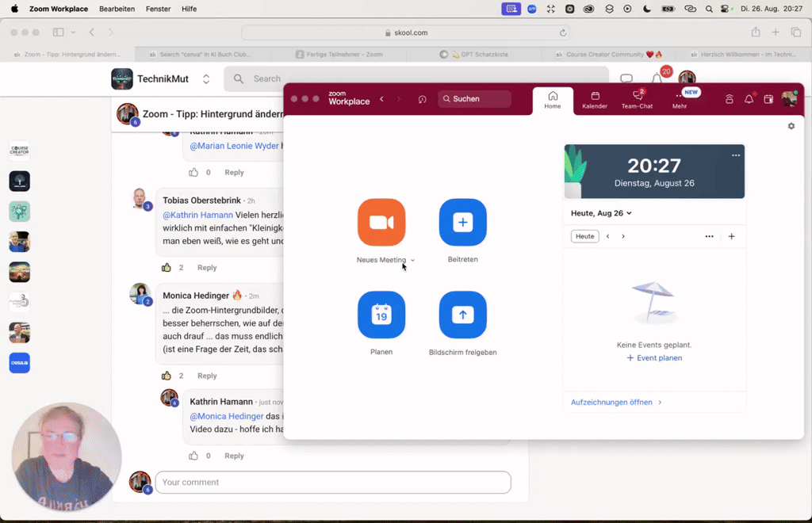812x523 pixels.
Task: Open Zoom history clock icon
Action: click(x=422, y=99)
